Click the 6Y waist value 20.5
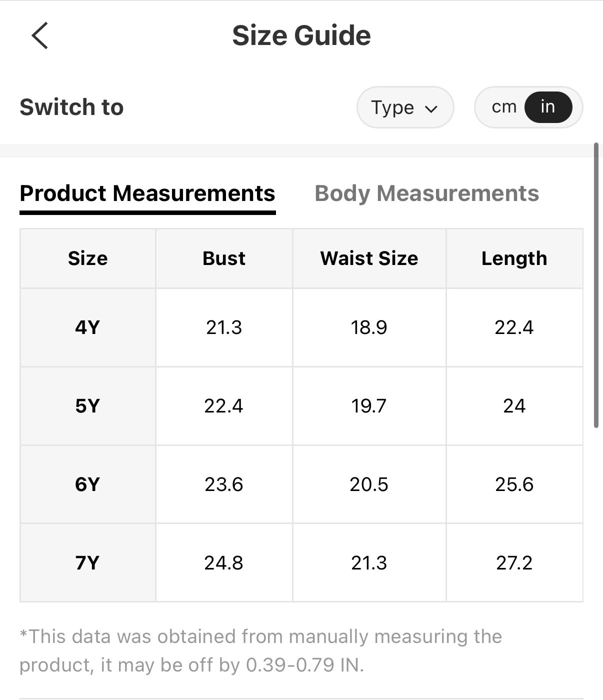The height and width of the screenshot is (700, 603). (369, 484)
